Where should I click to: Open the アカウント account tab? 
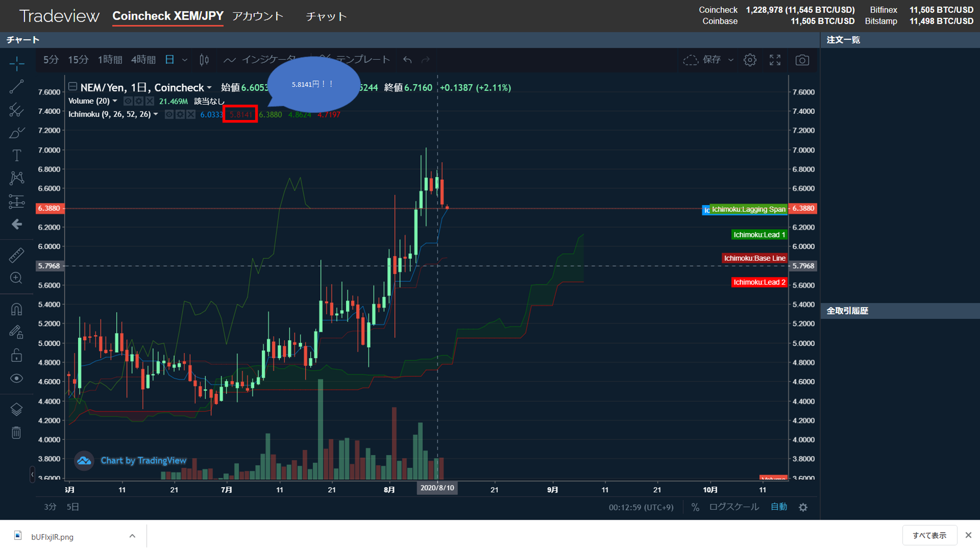(x=258, y=16)
